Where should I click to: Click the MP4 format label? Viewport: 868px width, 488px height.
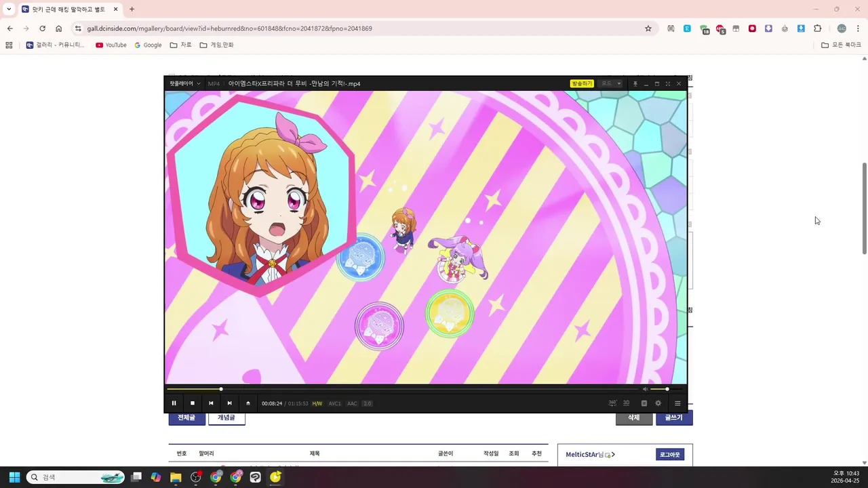coord(214,83)
